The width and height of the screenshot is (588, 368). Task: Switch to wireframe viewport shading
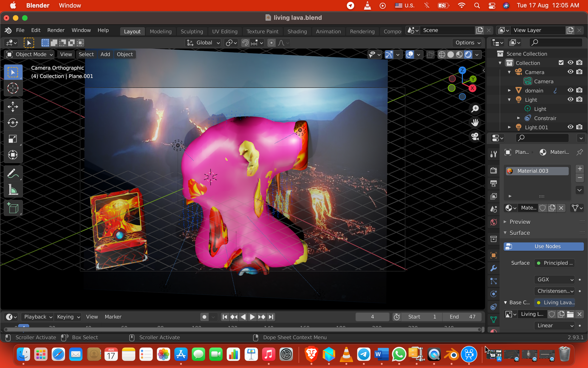(x=442, y=55)
